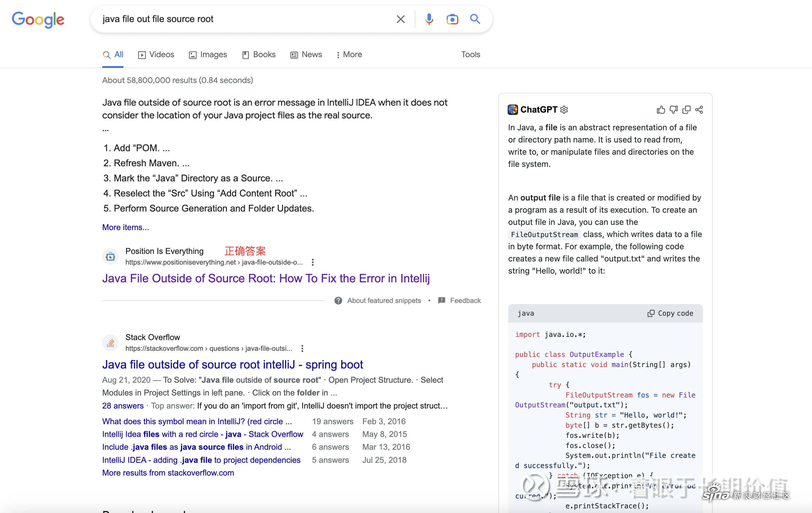This screenshot has width=812, height=513.
Task: Open ChatGPT panel settings gear
Action: pyautogui.click(x=564, y=110)
